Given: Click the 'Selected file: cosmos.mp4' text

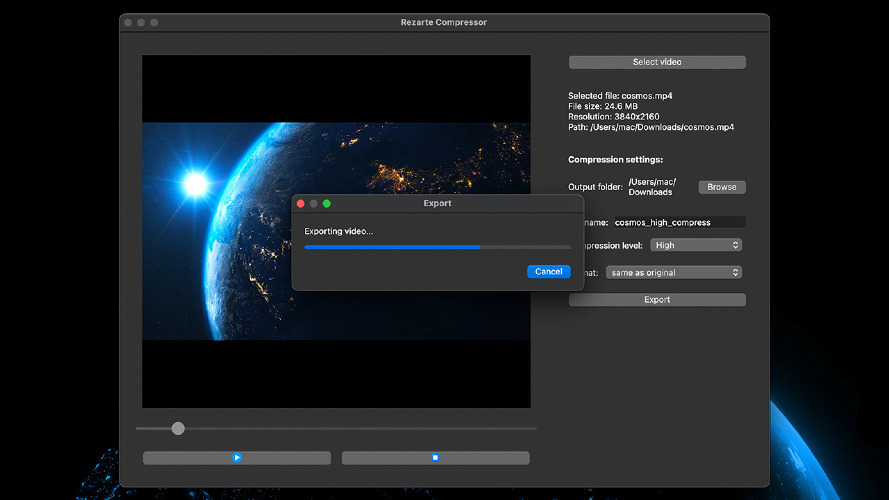Looking at the screenshot, I should tap(620, 96).
